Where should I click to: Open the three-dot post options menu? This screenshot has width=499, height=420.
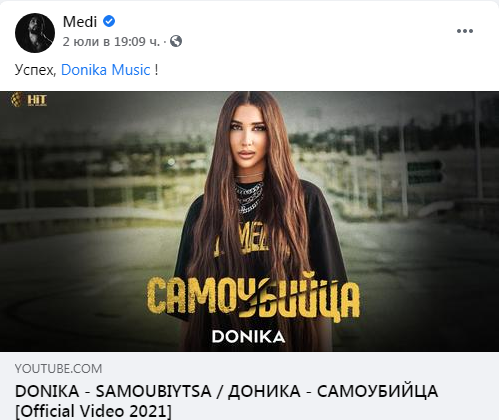point(465,31)
